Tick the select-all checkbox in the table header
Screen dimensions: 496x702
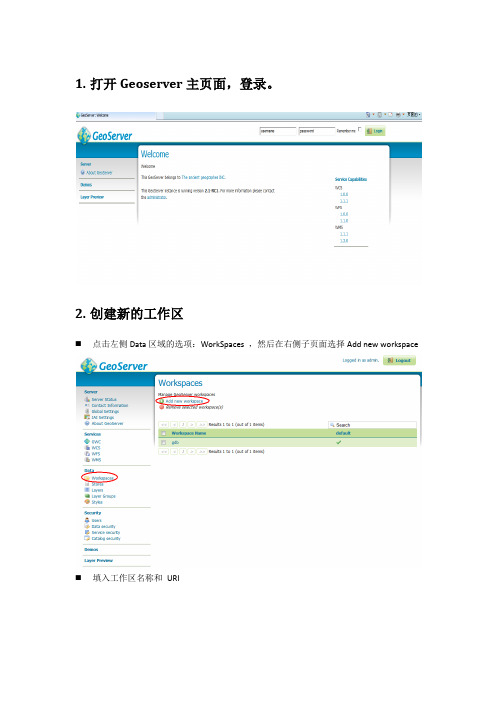(x=163, y=433)
